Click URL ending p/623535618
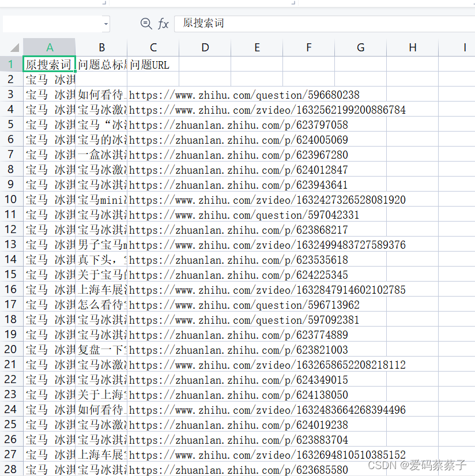This screenshot has height=476, width=475. (x=239, y=260)
